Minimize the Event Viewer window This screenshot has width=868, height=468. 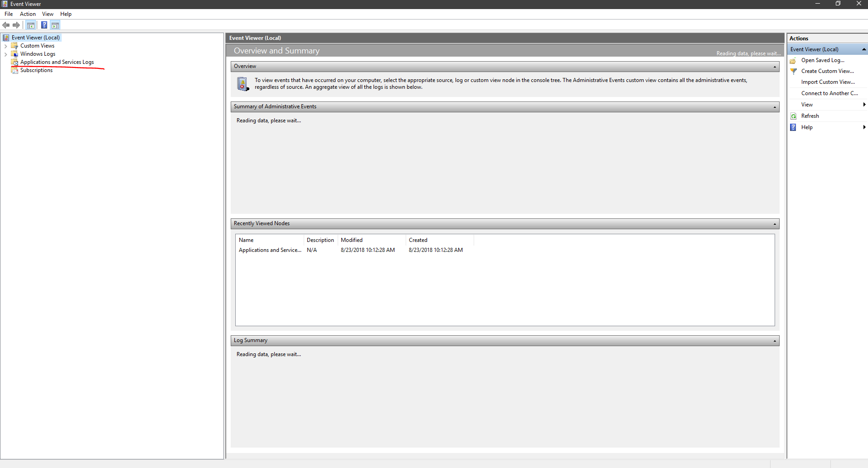(x=818, y=4)
